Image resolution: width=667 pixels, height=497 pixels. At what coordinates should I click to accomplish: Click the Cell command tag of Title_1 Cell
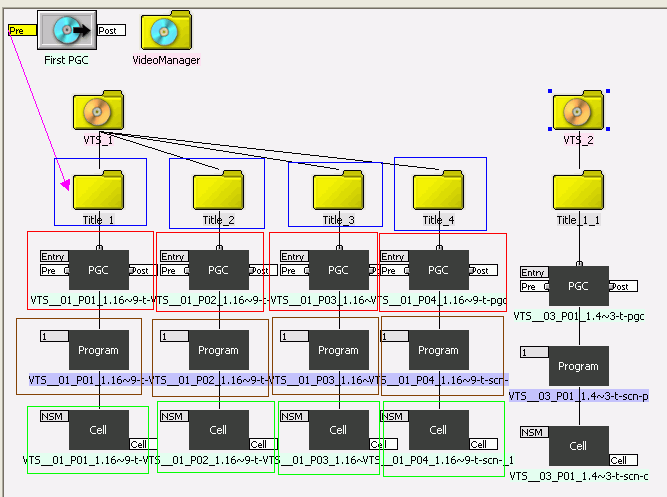pyautogui.click(x=143, y=444)
